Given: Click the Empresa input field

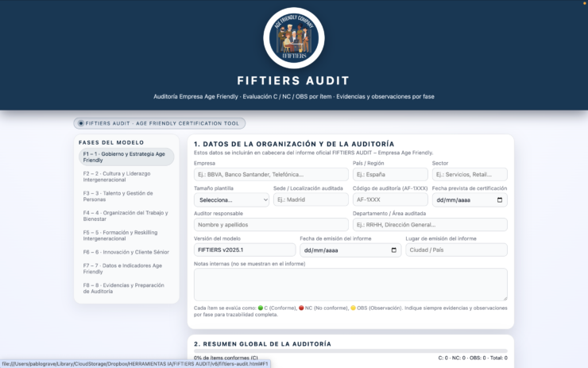Looking at the screenshot, I should tap(271, 175).
